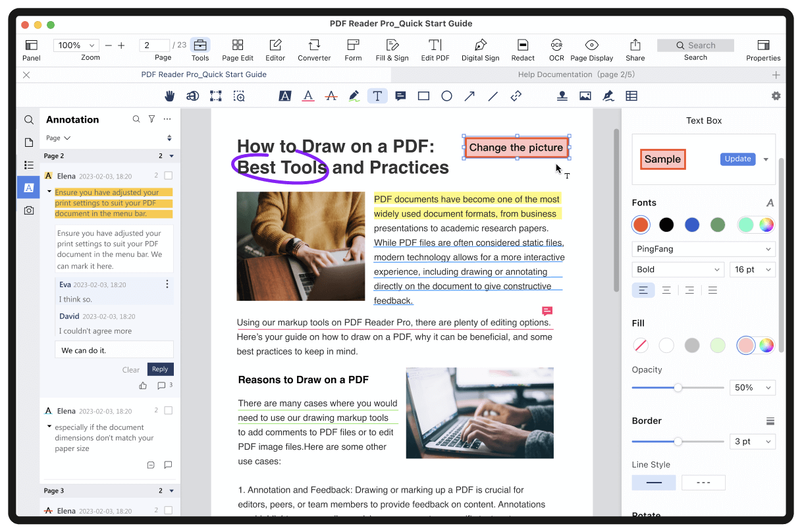Screen dimensions: 802x532
Task: Click the OCR toolbar button
Action: (556, 50)
